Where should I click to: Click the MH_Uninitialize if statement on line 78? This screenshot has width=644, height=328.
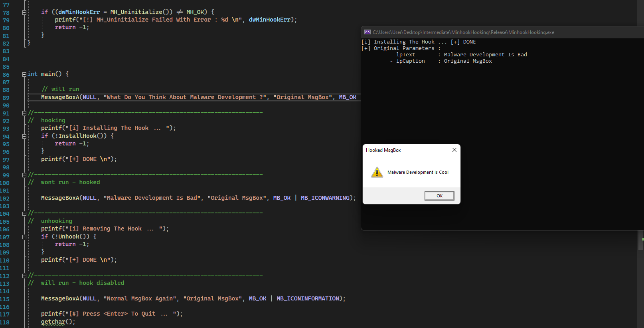(x=128, y=12)
